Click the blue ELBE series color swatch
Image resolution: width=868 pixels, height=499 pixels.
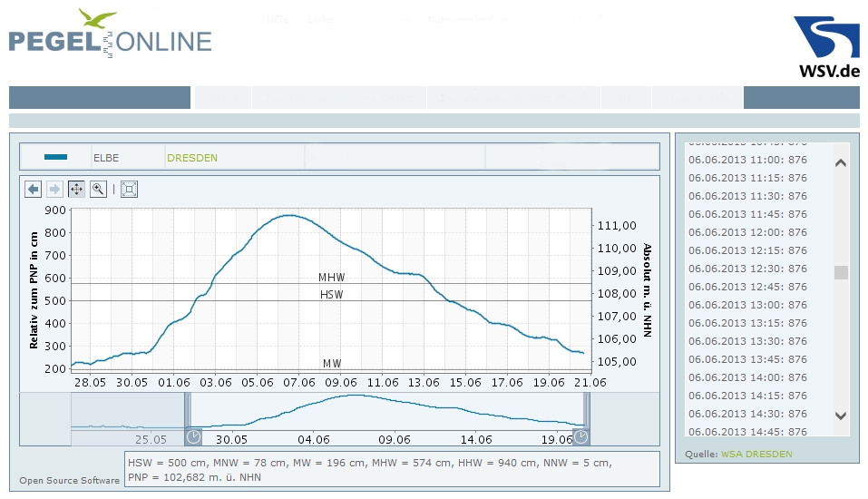[55, 157]
